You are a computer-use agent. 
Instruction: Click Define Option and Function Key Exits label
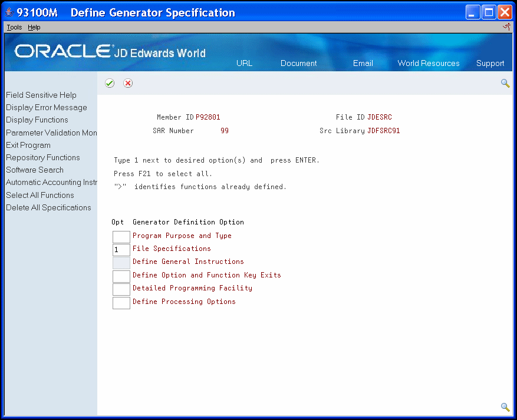pyautogui.click(x=207, y=275)
